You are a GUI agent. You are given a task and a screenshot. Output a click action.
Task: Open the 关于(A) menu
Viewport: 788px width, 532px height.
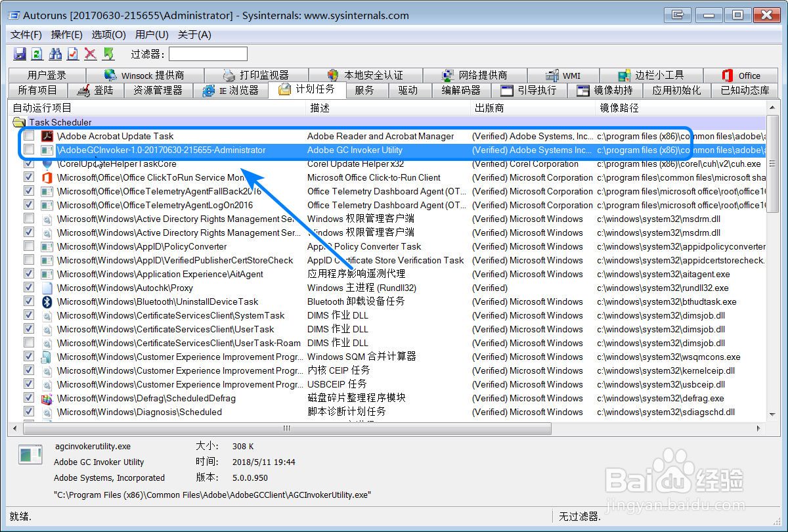pyautogui.click(x=194, y=35)
